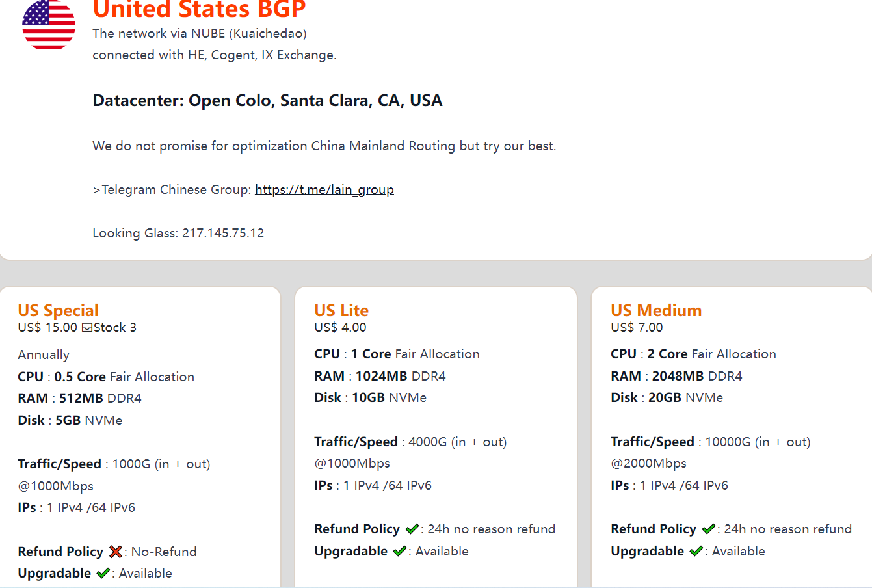Click '0.5 Core Fair Allocation' CPU line
Viewport: 872px width, 588px height.
tap(106, 377)
